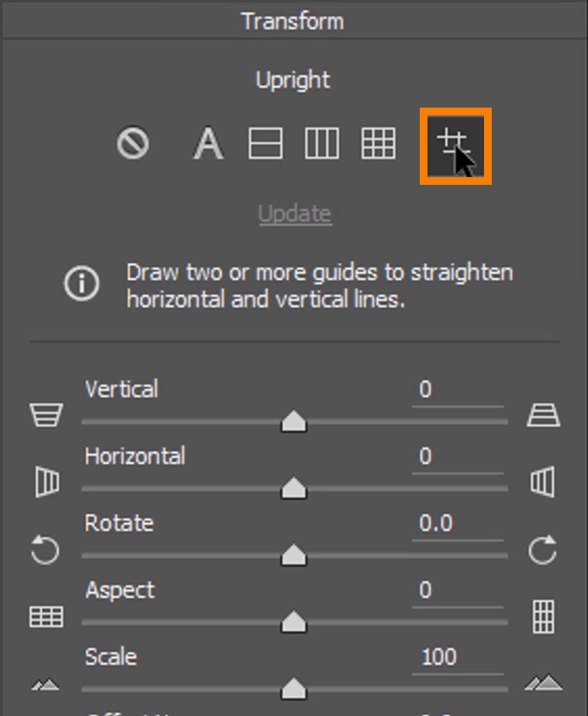Click the Scale increase mountains icon

pos(543,684)
